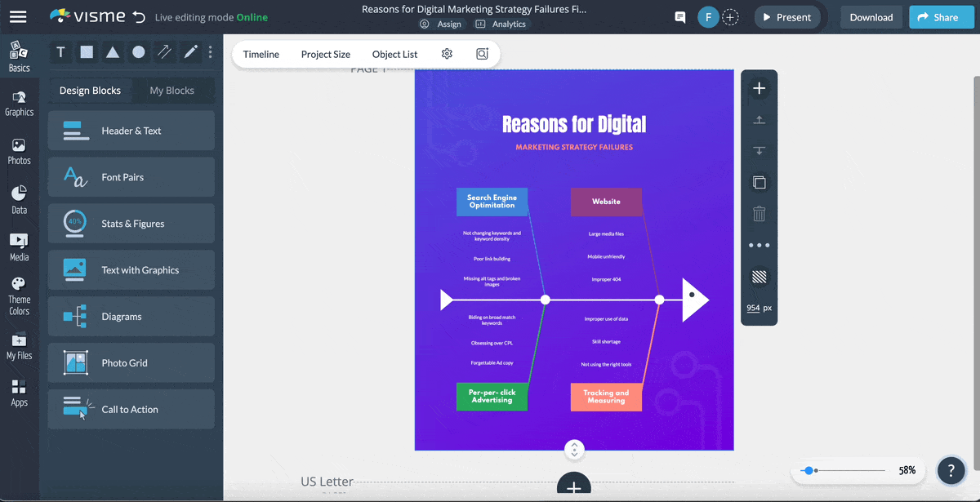Expand the page with the double-arrow control
Screen dimensions: 980x502
[x=574, y=450]
